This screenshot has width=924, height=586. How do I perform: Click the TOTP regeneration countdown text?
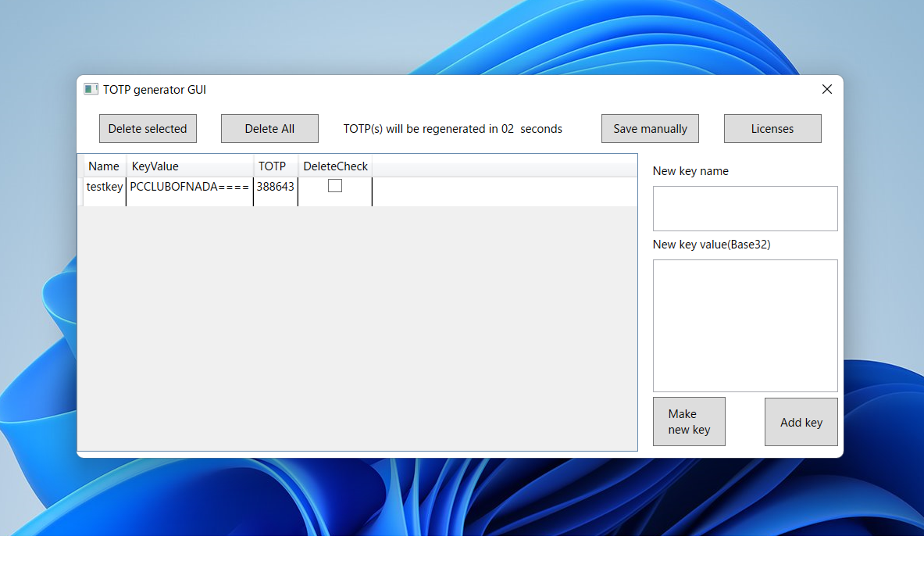coord(453,129)
